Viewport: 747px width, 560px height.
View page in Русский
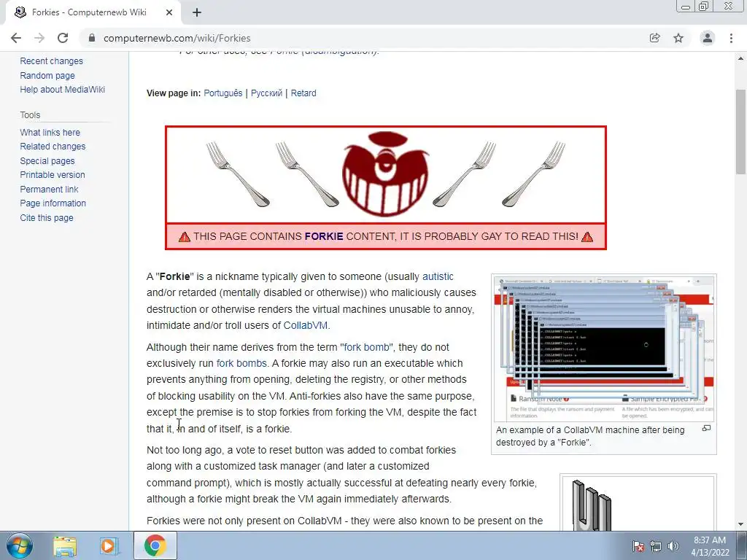[266, 93]
